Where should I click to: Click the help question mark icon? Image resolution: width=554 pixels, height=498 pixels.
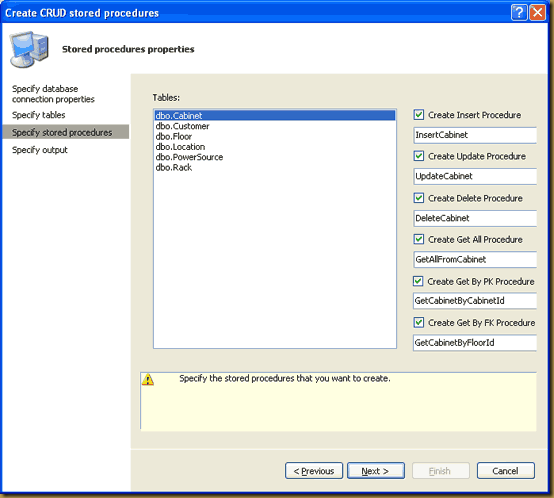[519, 13]
